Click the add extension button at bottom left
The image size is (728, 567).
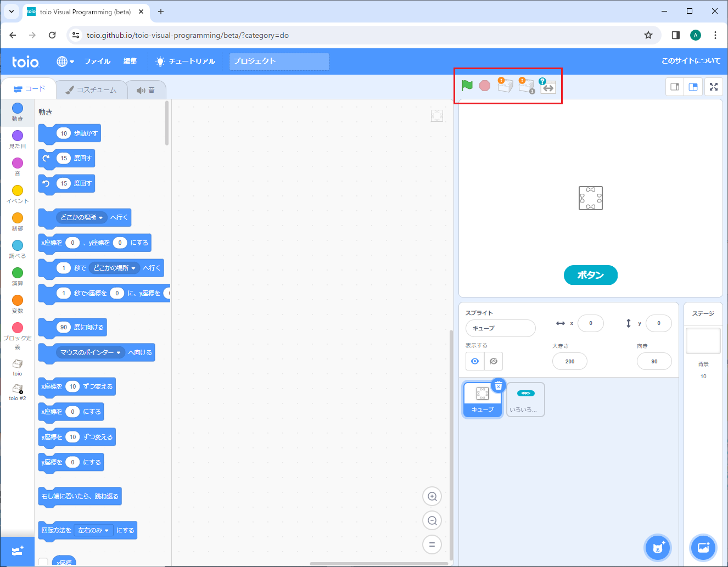click(x=18, y=551)
